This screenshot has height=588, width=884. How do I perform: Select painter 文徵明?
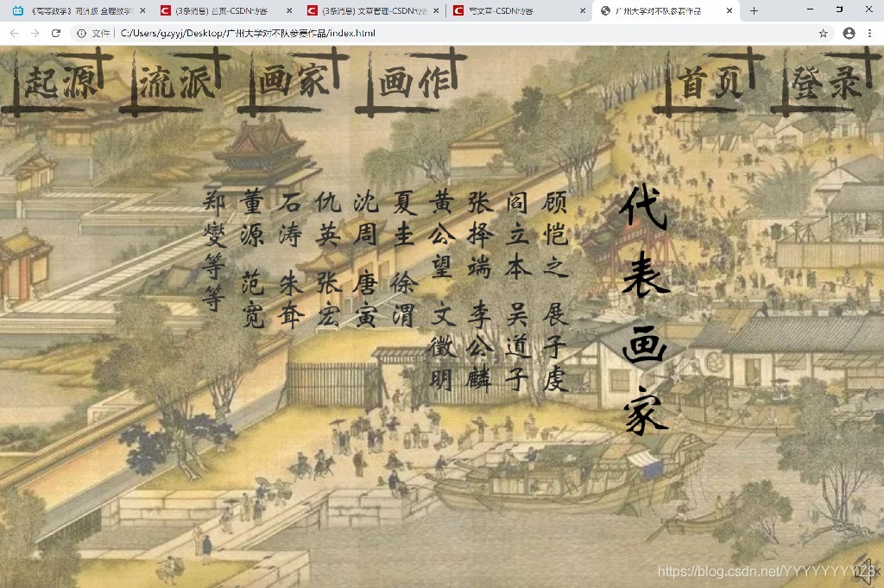442,347
